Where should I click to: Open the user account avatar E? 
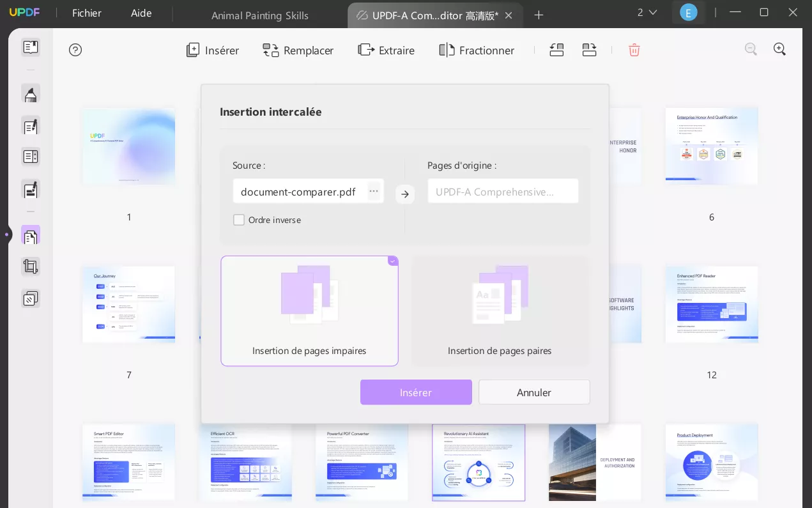(688, 12)
